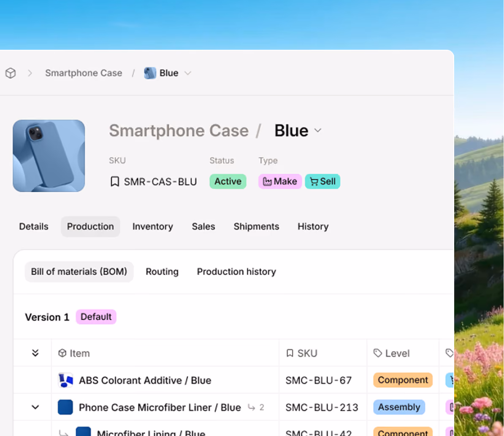This screenshot has height=436, width=504.
Task: Click SKU cell SMC-BLU-213
Action: (x=322, y=407)
